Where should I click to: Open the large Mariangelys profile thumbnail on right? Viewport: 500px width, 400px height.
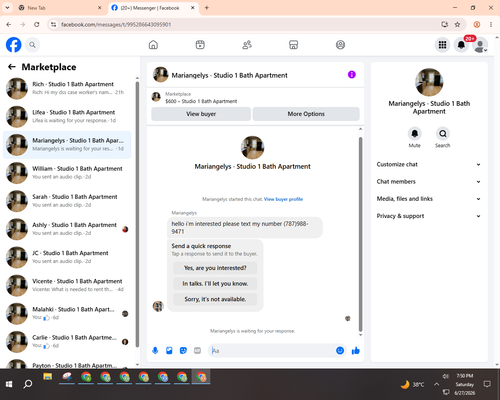click(429, 82)
